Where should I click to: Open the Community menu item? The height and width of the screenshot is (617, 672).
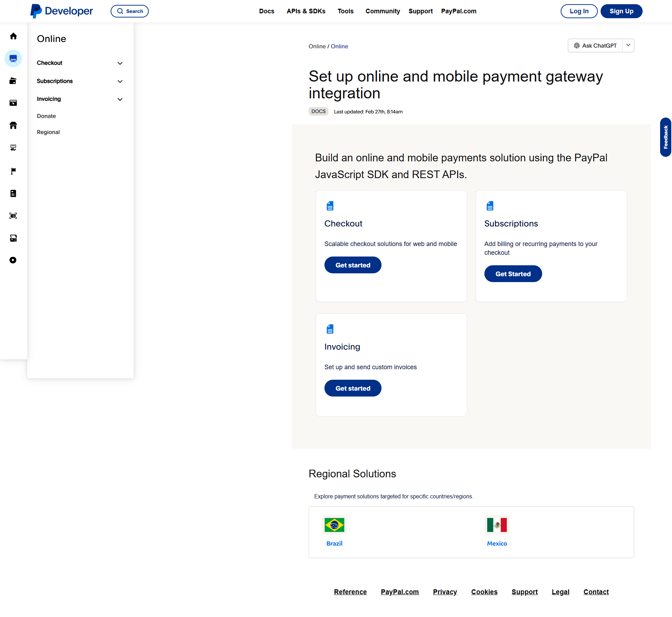(x=383, y=11)
